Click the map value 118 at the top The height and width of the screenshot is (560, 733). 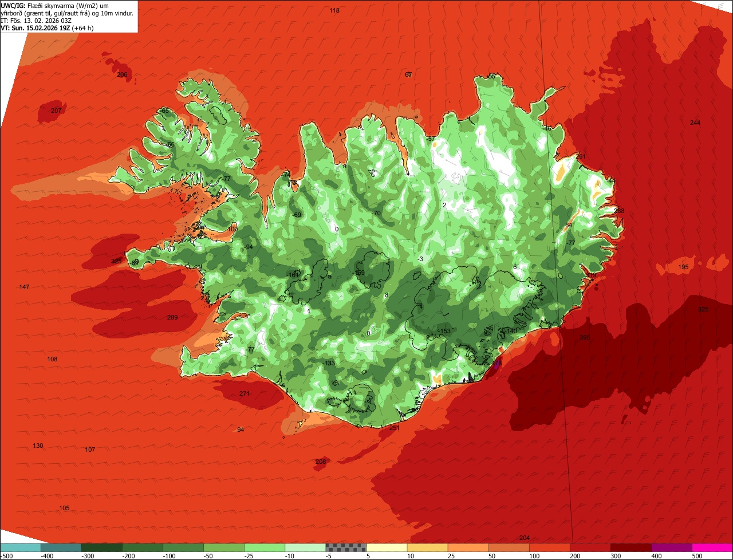tap(334, 10)
